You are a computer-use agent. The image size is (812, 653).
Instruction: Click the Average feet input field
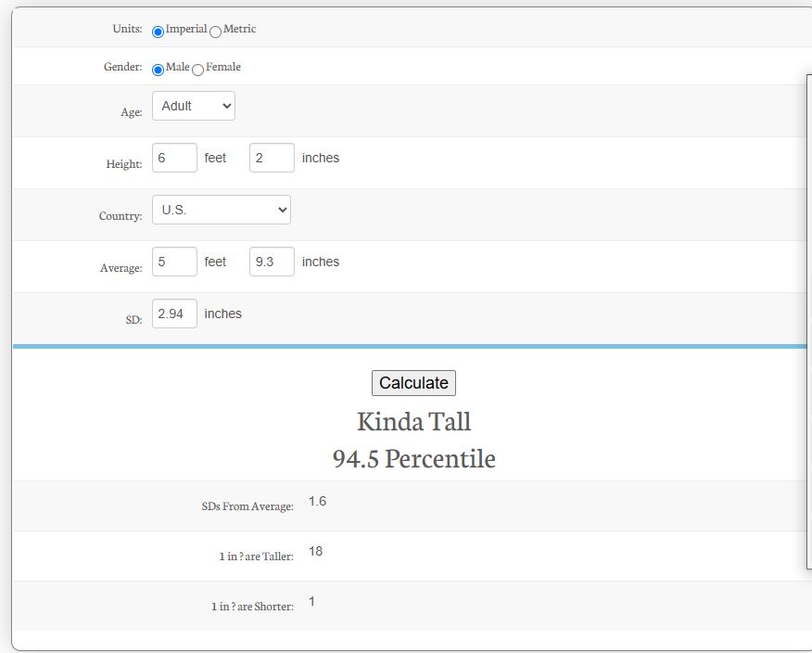point(174,262)
